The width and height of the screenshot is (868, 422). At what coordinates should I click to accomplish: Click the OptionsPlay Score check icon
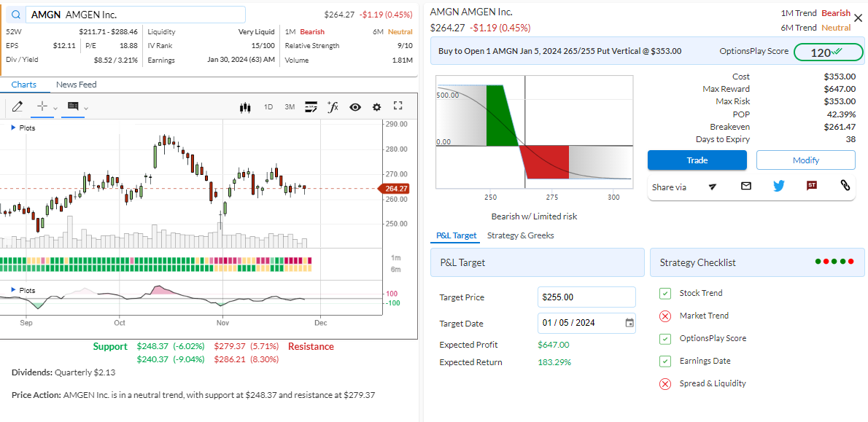tap(665, 338)
